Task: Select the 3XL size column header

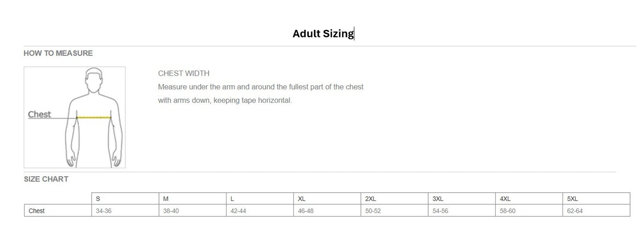Action: coord(438,199)
